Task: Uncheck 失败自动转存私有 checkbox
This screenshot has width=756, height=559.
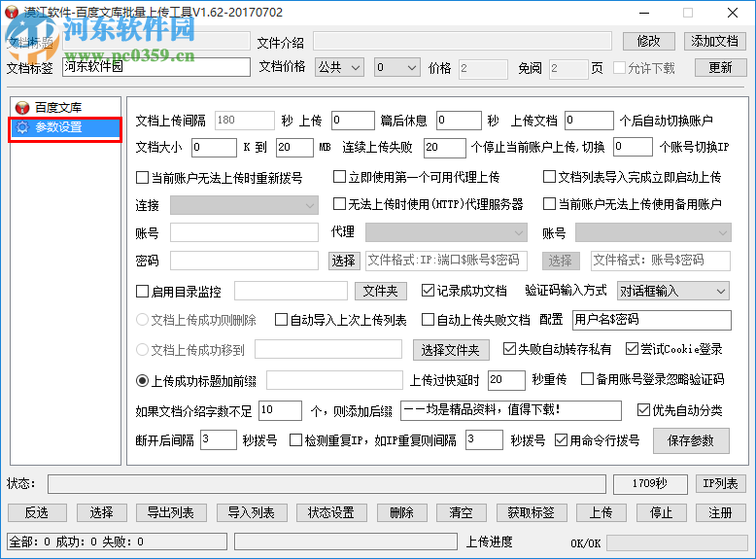Action: (x=509, y=349)
